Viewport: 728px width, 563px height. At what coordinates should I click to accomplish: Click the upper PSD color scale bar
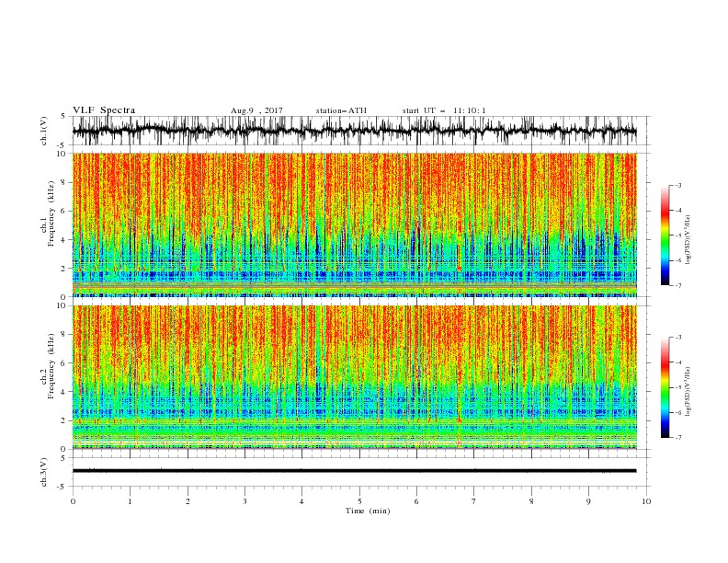[665, 236]
